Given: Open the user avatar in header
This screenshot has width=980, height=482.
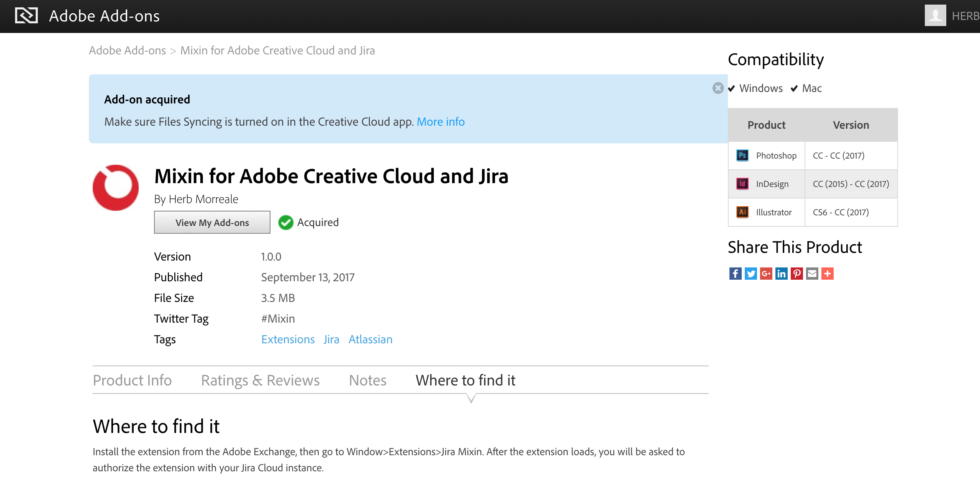Looking at the screenshot, I should pos(935,16).
